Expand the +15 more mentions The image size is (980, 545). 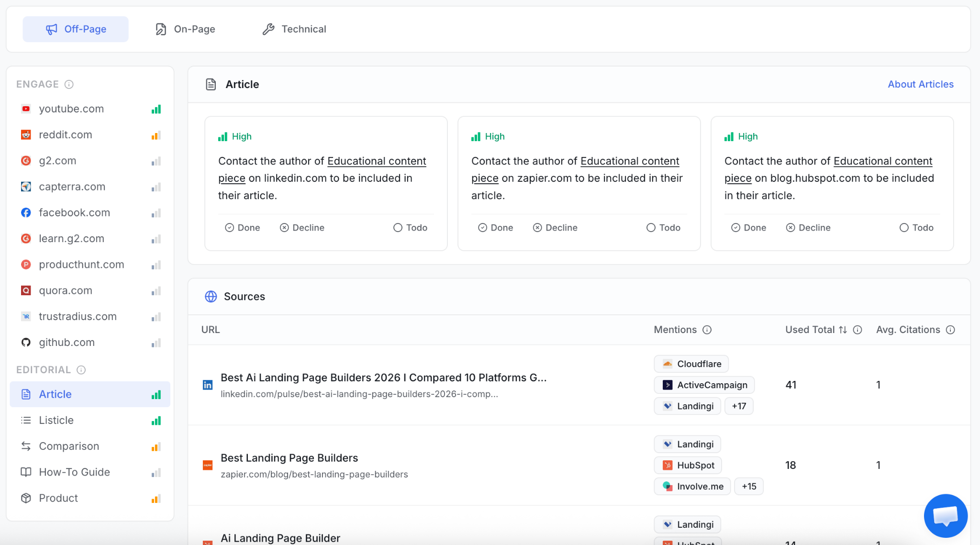749,487
